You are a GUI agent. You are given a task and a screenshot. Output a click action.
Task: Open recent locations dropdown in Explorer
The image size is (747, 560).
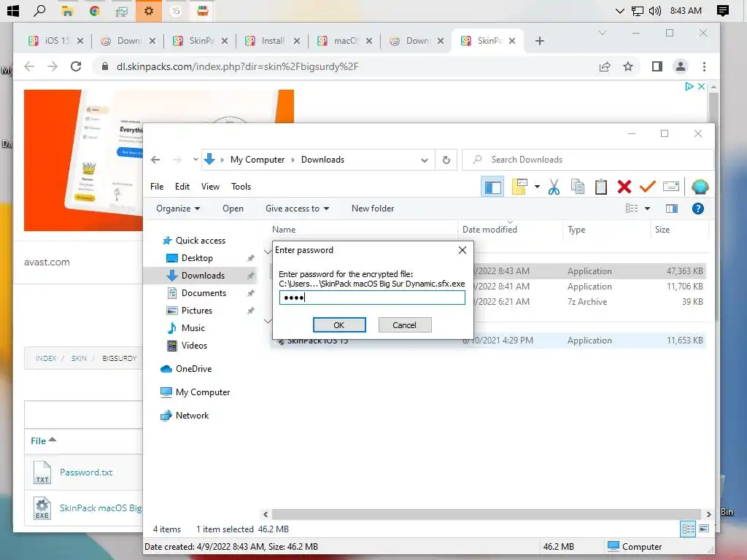coord(196,160)
